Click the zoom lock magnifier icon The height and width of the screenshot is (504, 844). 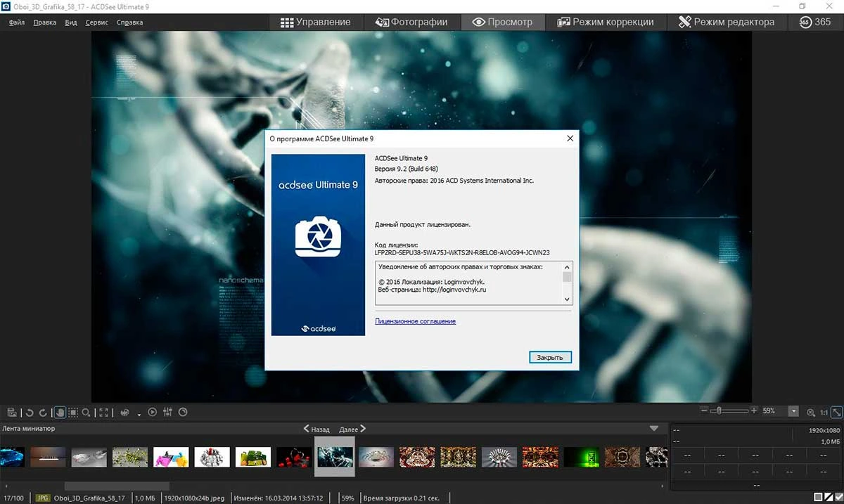[811, 413]
